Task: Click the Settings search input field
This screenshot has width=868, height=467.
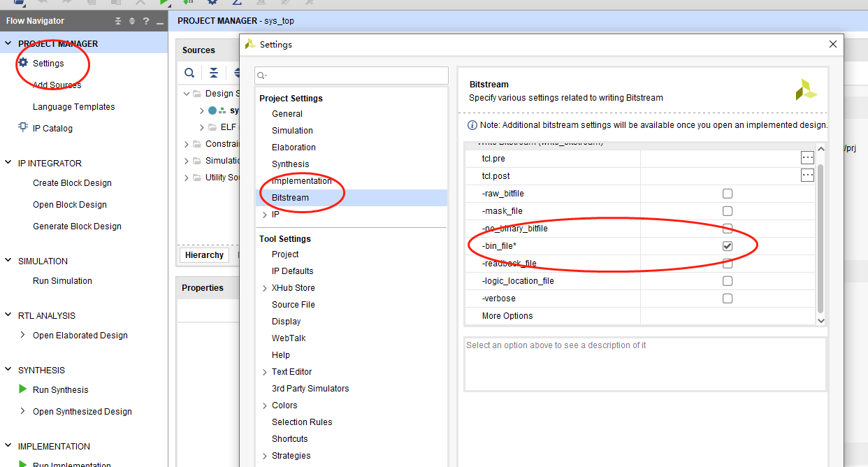Action: pyautogui.click(x=352, y=76)
